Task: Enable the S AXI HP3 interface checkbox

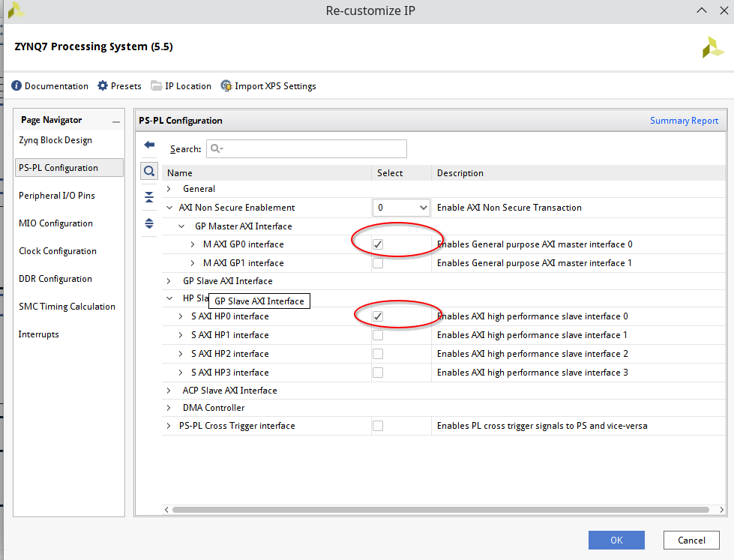Action: click(x=378, y=373)
